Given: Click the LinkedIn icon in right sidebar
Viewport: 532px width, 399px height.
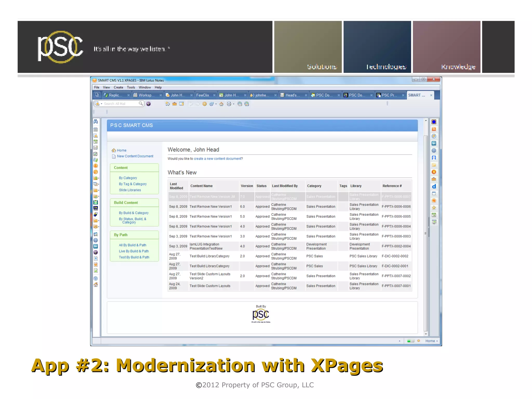Looking at the screenshot, I should [x=434, y=143].
